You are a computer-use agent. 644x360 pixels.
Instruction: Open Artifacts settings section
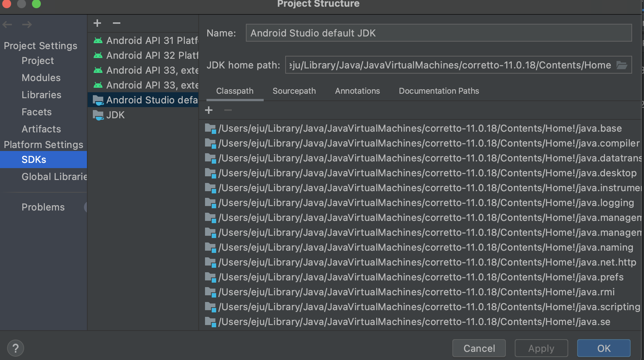41,129
